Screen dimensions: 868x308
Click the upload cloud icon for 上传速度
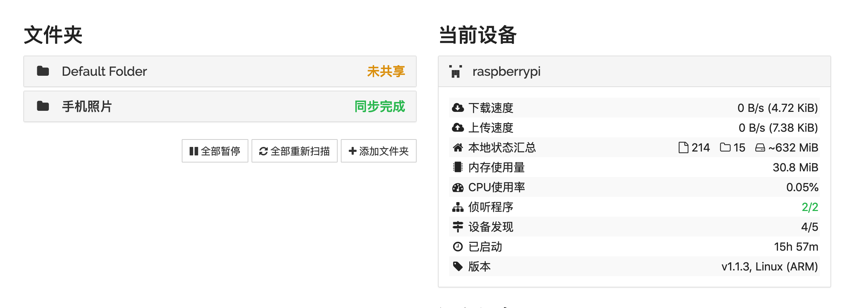458,127
